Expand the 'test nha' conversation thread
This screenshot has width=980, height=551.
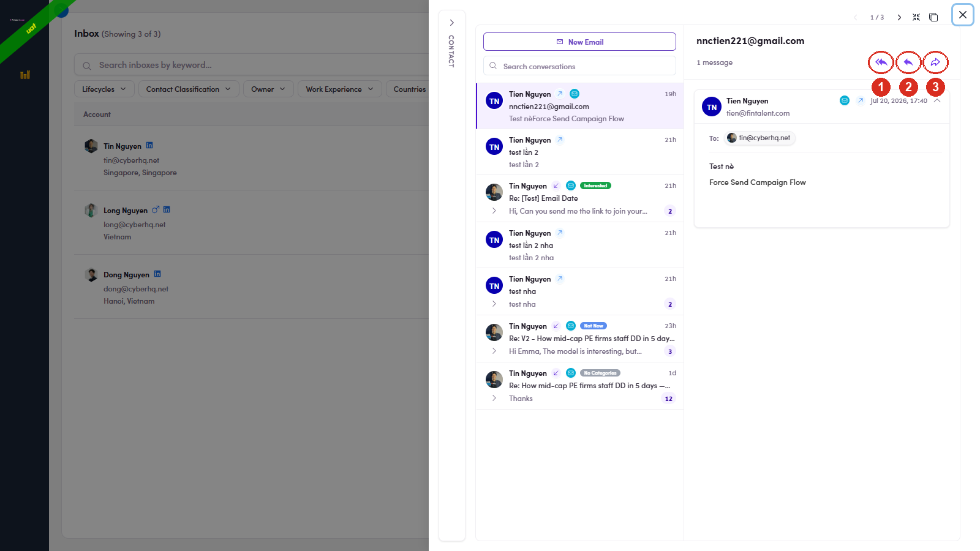(494, 304)
